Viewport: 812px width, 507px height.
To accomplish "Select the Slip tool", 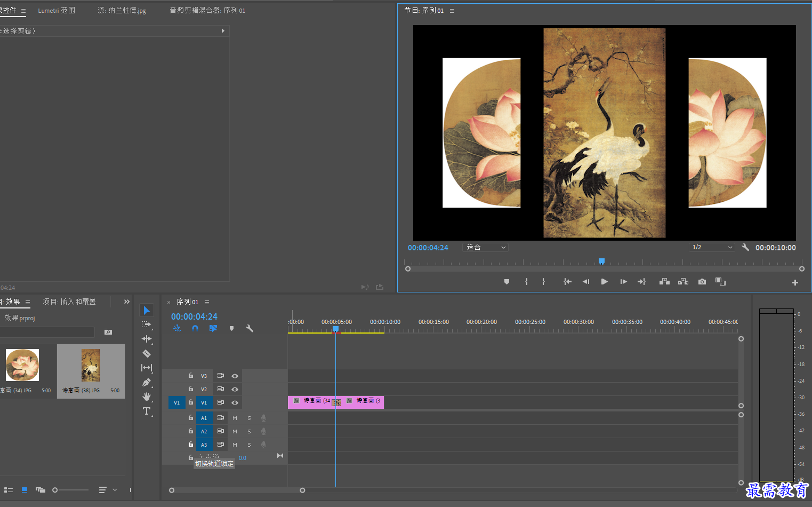I will [x=147, y=368].
